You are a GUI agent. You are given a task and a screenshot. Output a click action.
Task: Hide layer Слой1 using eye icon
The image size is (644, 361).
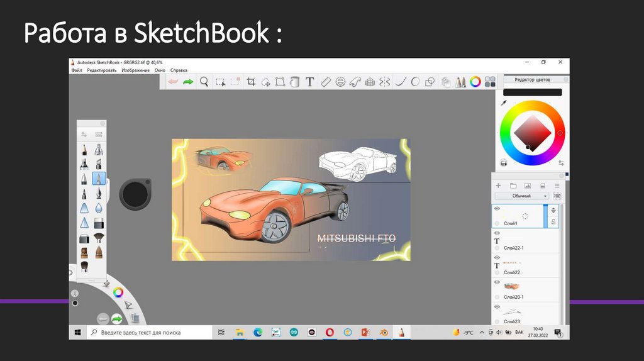click(x=497, y=208)
